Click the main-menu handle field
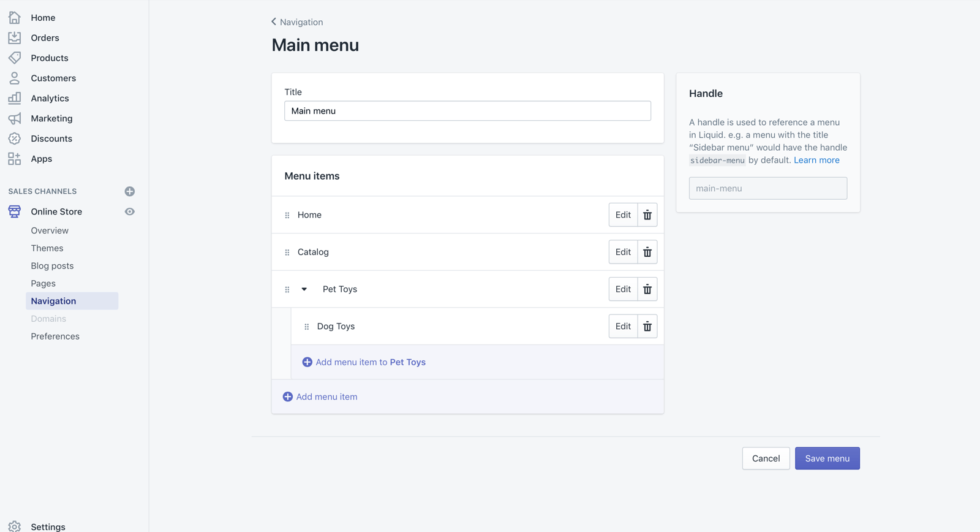Screen dimensions: 980x532 tap(768, 188)
